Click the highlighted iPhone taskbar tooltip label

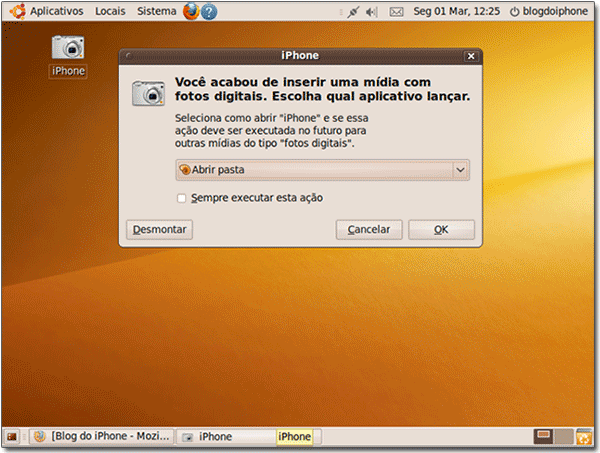pos(294,437)
